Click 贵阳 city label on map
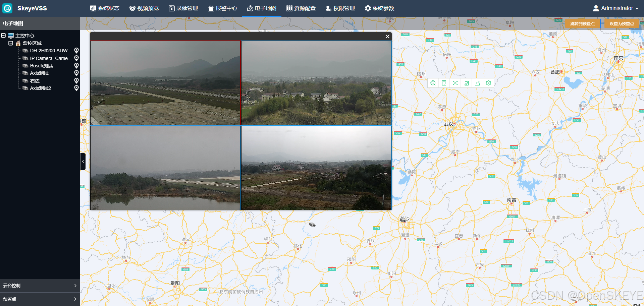644x306 pixels. tap(175, 283)
